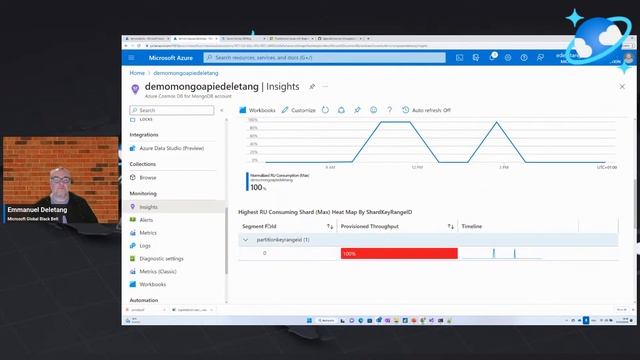
Task: Open the Windows Start button on taskbar
Action: [x=309, y=320]
